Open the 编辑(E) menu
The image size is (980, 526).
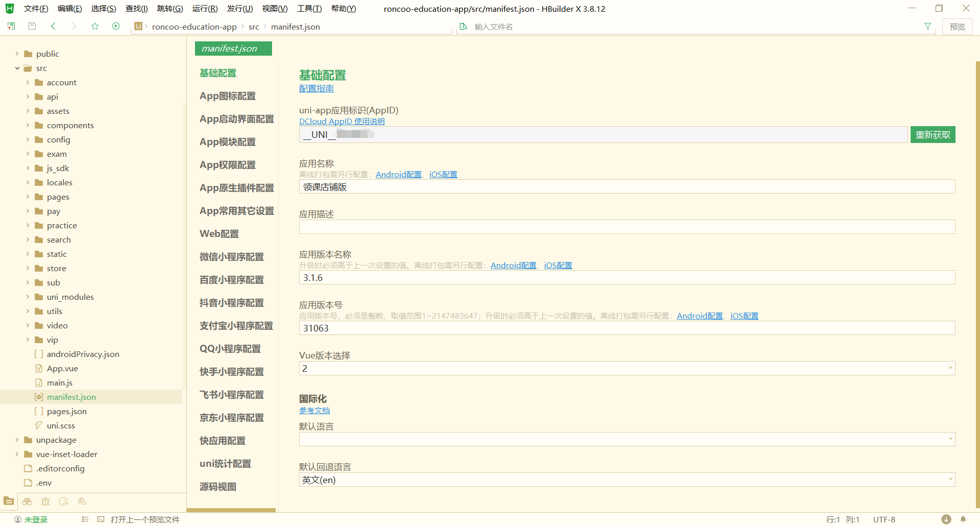coord(70,9)
